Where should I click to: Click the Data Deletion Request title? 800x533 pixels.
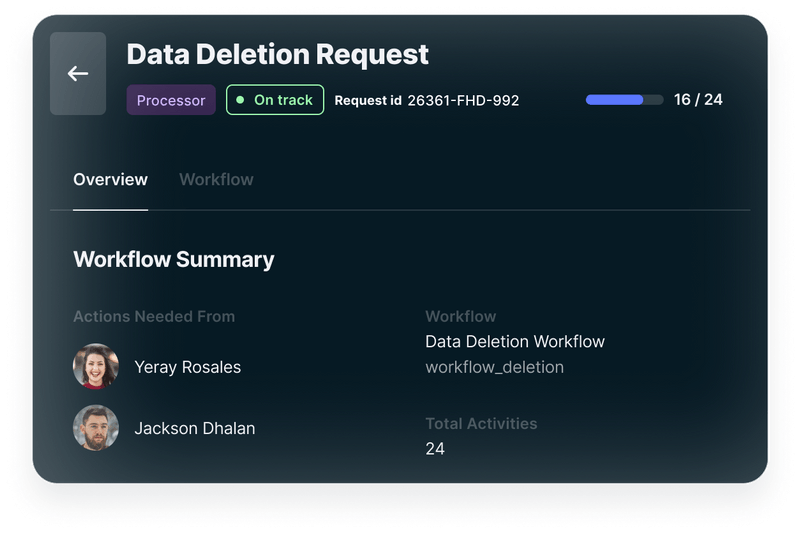point(277,54)
